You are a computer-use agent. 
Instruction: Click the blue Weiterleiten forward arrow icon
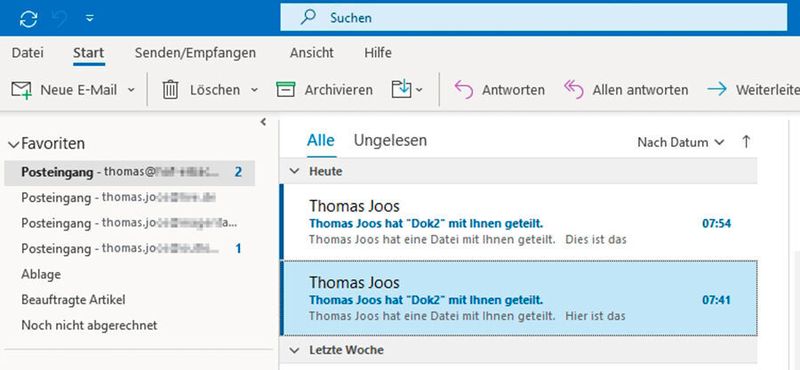coord(717,90)
